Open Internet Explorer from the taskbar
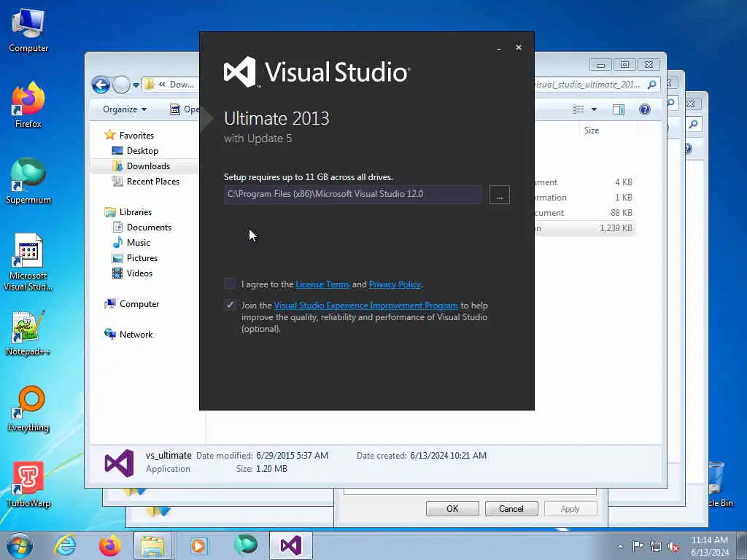Viewport: 747px width, 560px height. (65, 545)
